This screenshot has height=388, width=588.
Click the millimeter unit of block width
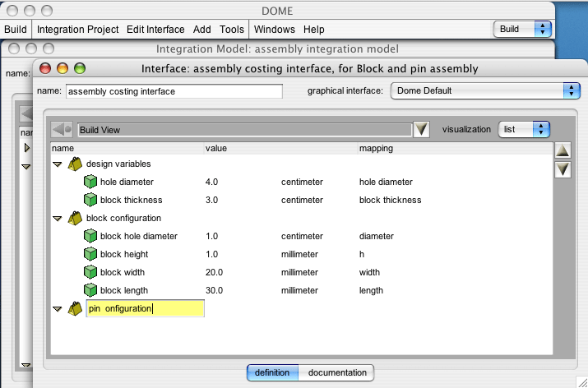(299, 272)
